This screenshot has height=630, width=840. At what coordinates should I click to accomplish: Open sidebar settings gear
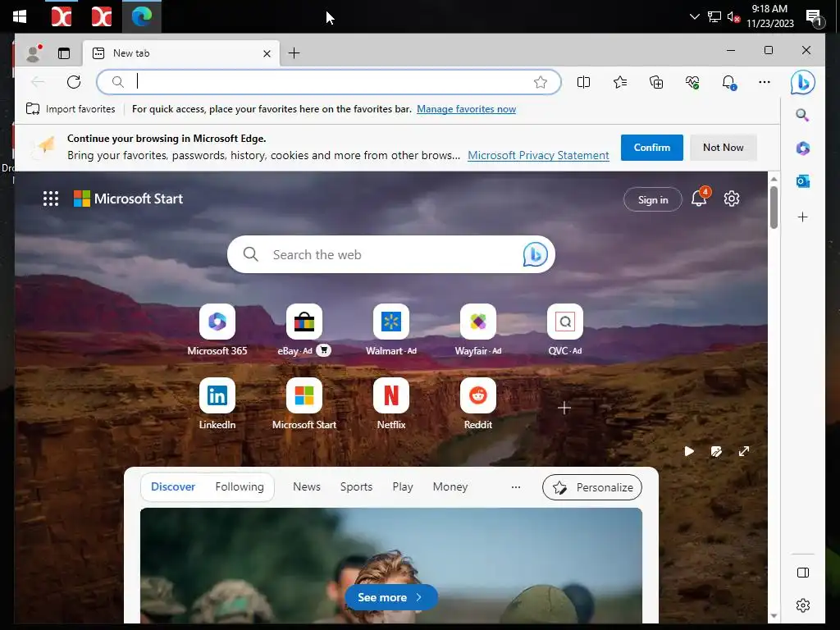[802, 605]
